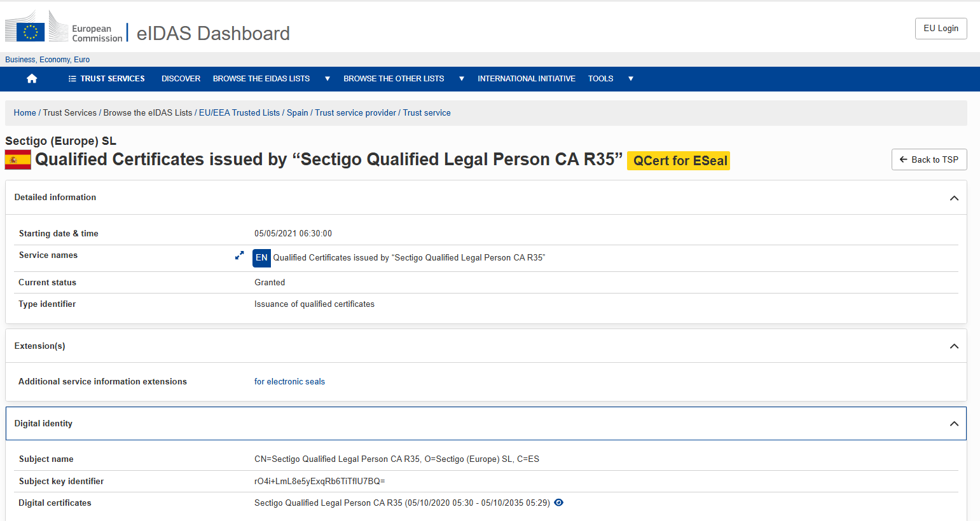The width and height of the screenshot is (980, 521).
Task: Click the Spain flag icon
Action: click(x=18, y=159)
